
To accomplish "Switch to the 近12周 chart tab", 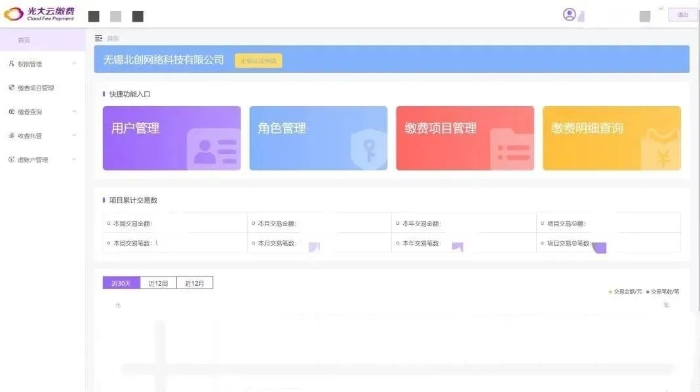I will pyautogui.click(x=158, y=283).
